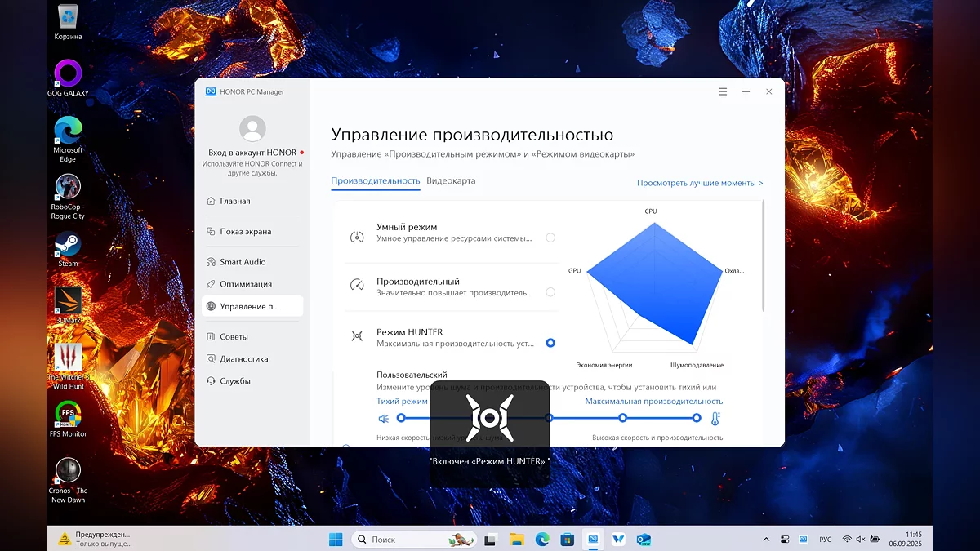Viewport: 980px width, 551px height.
Task: Open 3DMark desktop shortcut
Action: click(68, 301)
